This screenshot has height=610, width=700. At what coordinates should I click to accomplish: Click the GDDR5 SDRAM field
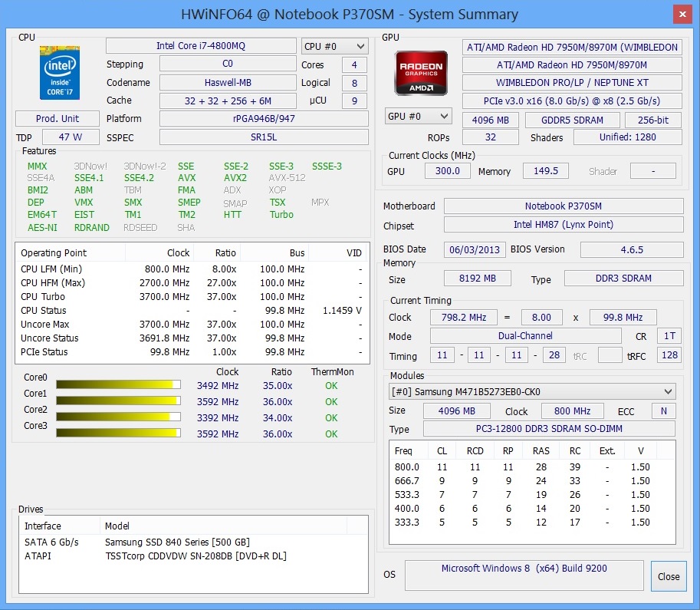coord(572,120)
